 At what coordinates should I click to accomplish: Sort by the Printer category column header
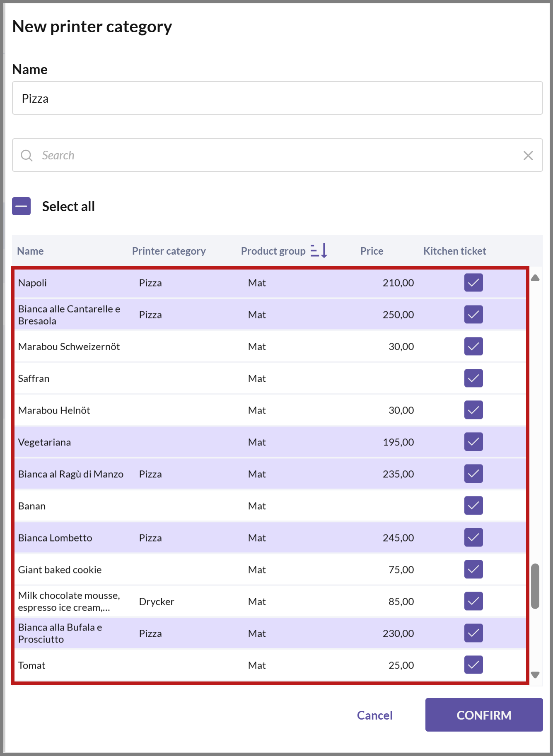tap(169, 251)
